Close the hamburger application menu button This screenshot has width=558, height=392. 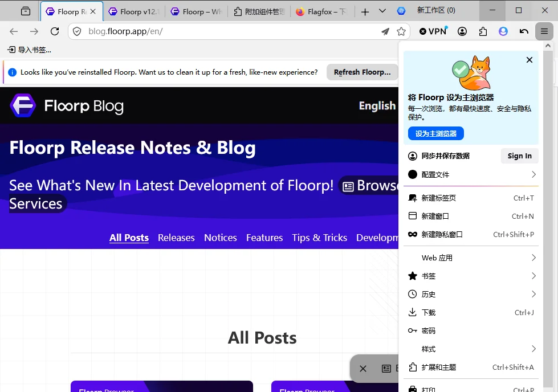click(544, 31)
